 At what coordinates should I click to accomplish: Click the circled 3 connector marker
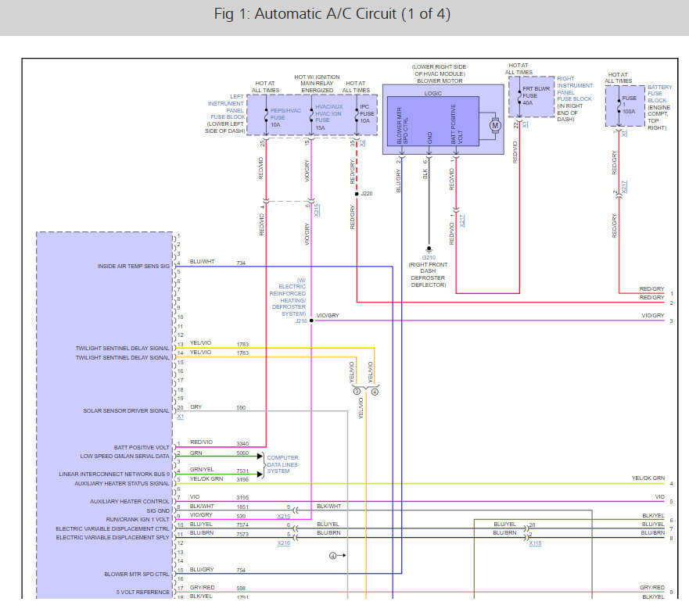[x=357, y=392]
